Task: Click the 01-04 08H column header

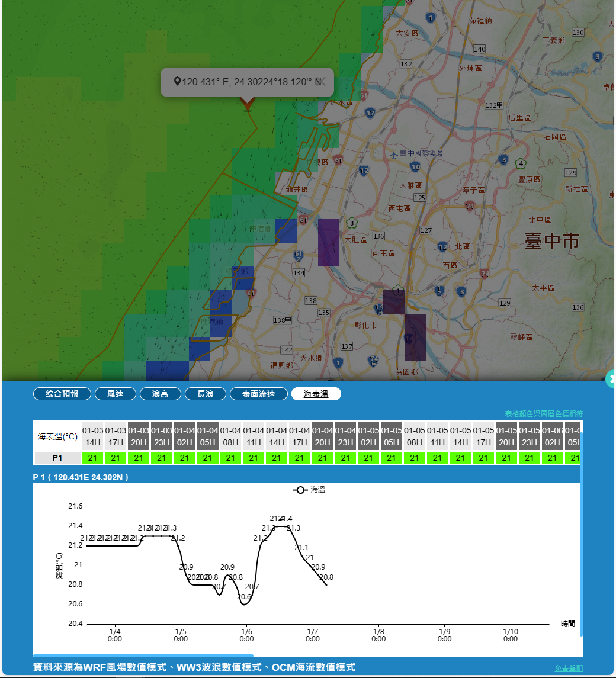Action: 230,436
